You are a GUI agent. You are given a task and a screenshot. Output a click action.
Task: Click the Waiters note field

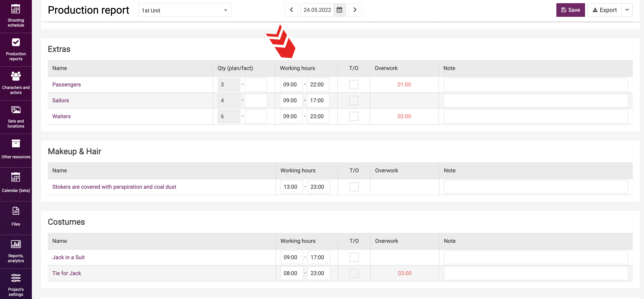pos(536,116)
